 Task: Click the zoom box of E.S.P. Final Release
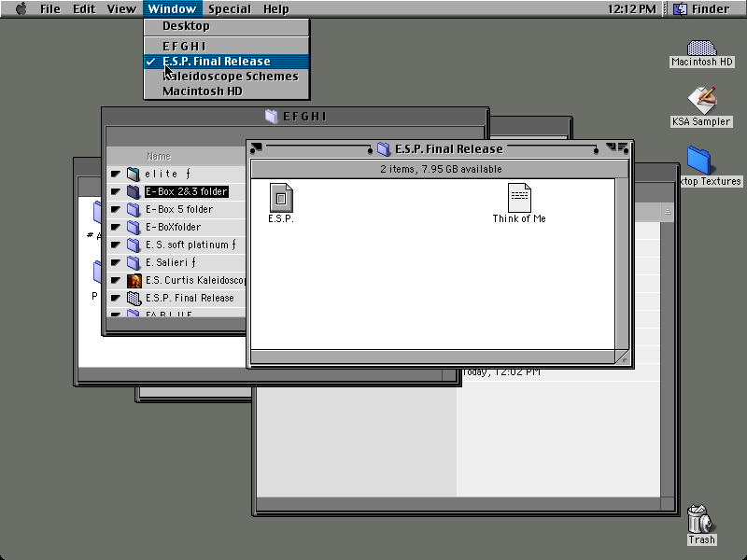point(612,147)
